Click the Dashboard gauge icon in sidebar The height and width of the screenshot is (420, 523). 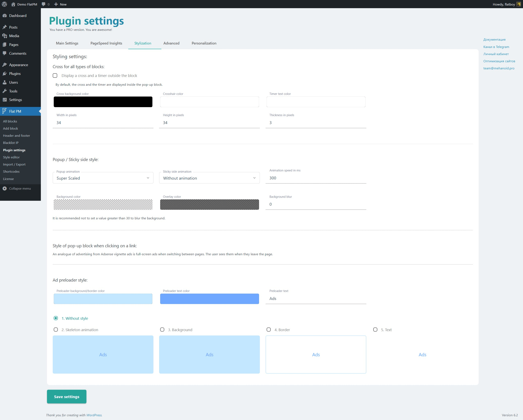click(x=5, y=16)
